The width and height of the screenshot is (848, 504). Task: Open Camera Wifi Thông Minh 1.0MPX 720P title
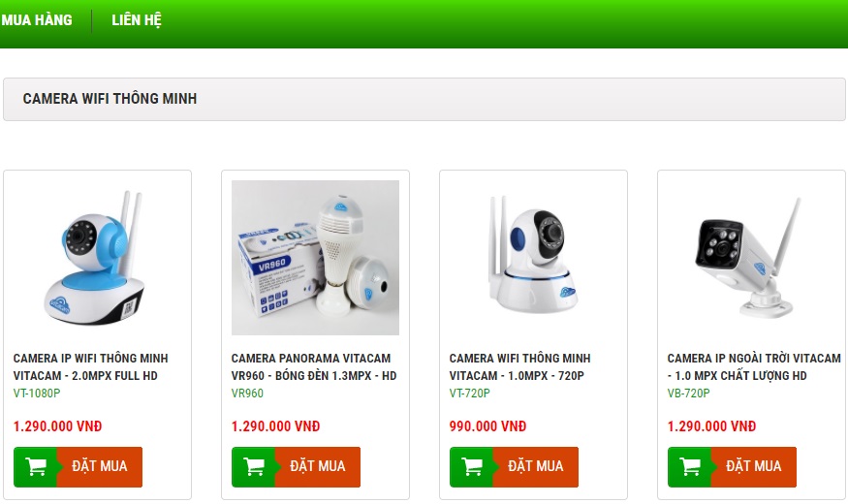(x=519, y=366)
